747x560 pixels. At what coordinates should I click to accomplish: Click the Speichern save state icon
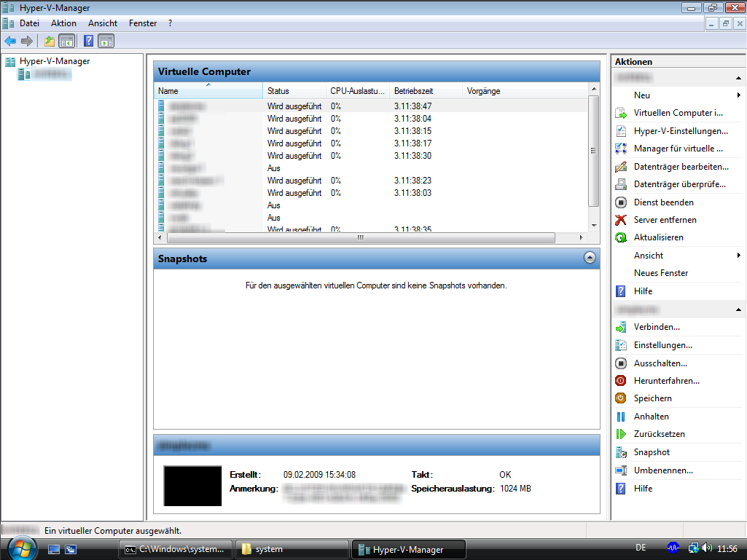620,398
